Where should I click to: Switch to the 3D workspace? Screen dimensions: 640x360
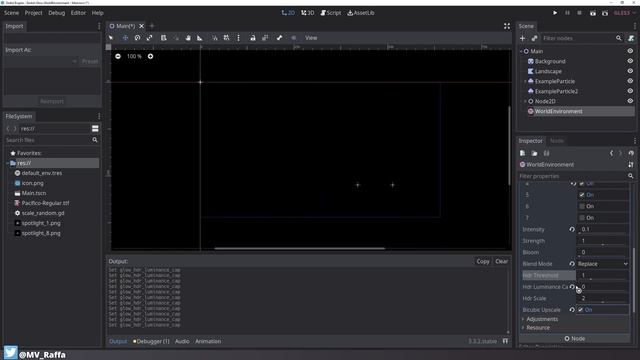point(308,13)
